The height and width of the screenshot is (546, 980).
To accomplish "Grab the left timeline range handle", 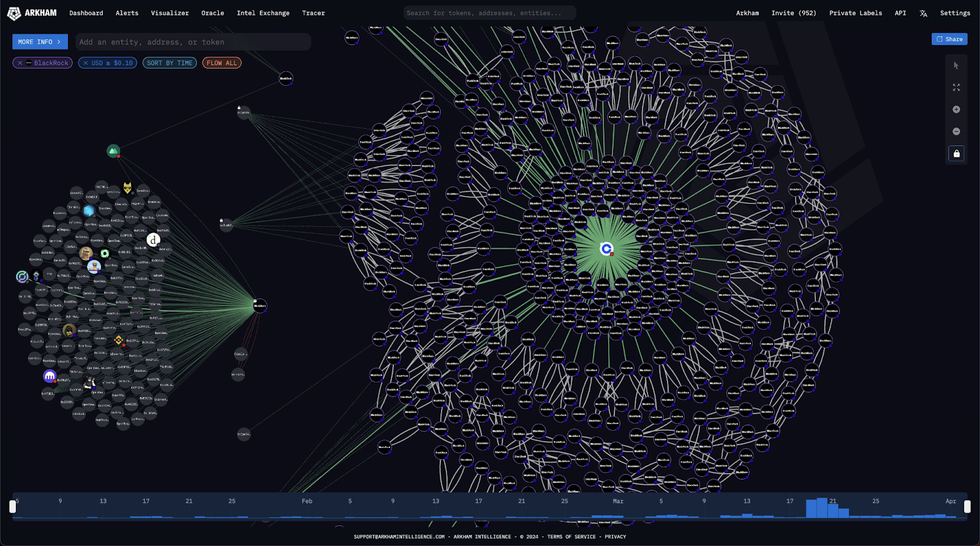I will [12, 506].
